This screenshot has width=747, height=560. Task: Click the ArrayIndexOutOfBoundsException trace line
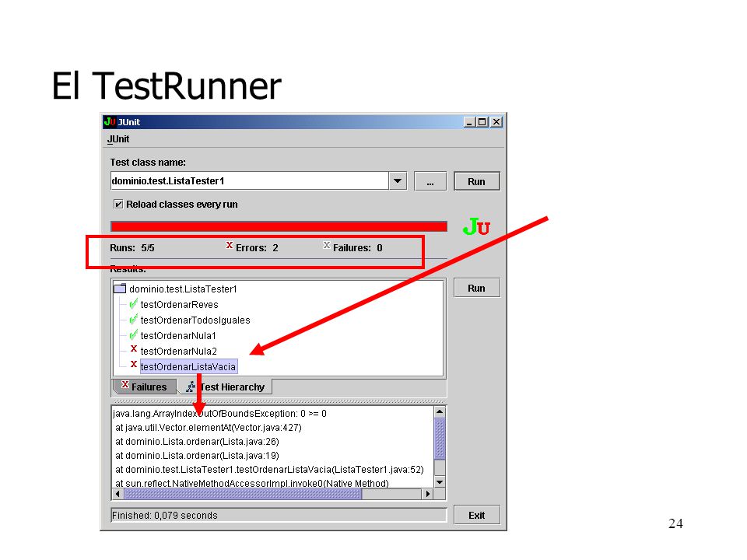tap(220, 414)
